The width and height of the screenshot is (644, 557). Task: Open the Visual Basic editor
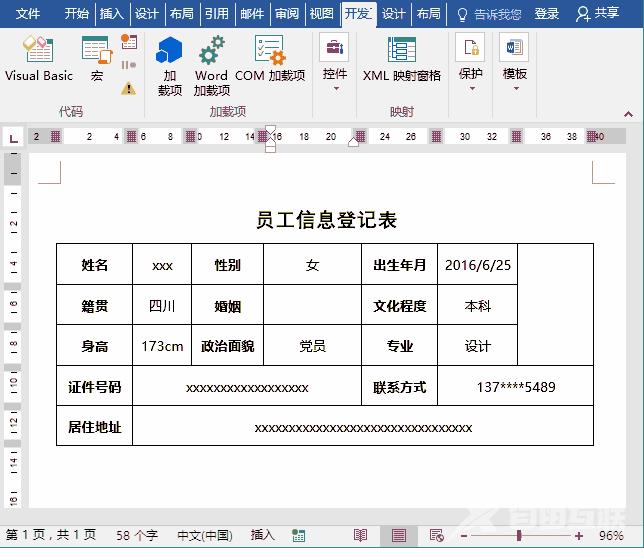(39, 59)
